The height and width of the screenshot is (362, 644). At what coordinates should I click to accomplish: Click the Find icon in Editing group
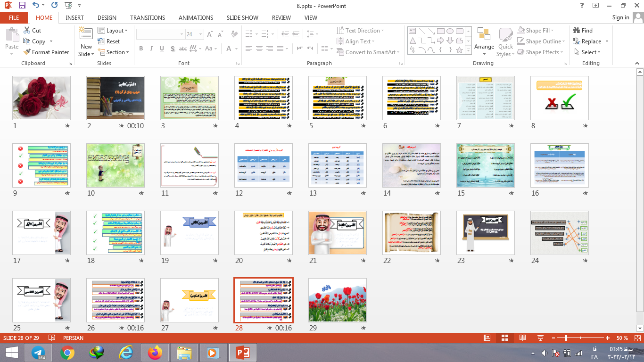pyautogui.click(x=583, y=30)
